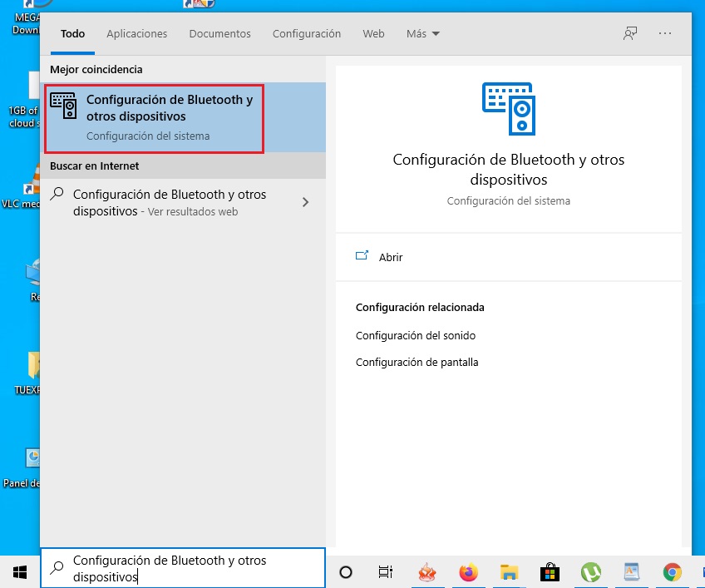
Task: Open Configuración del sonido related setting
Action: (x=415, y=335)
